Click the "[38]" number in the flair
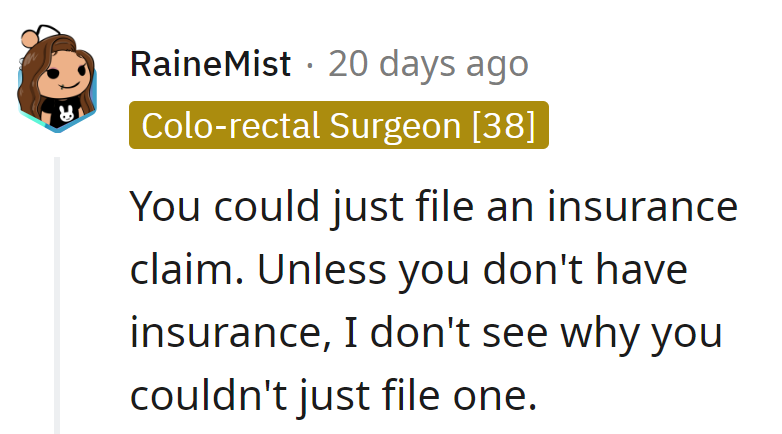The height and width of the screenshot is (434, 782). pos(503,127)
